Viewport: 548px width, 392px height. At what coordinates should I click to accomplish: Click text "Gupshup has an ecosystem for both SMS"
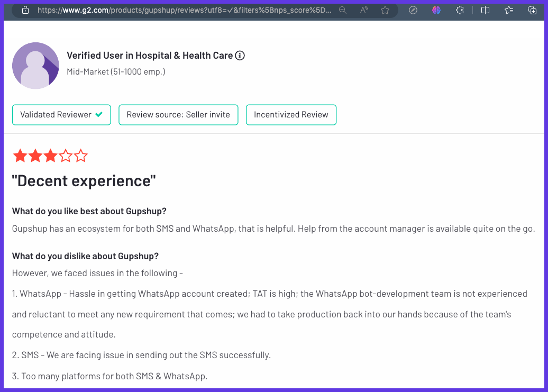tap(93, 229)
